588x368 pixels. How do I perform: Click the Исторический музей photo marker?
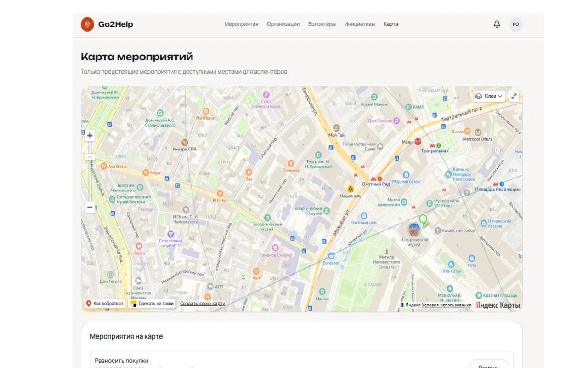(x=414, y=230)
